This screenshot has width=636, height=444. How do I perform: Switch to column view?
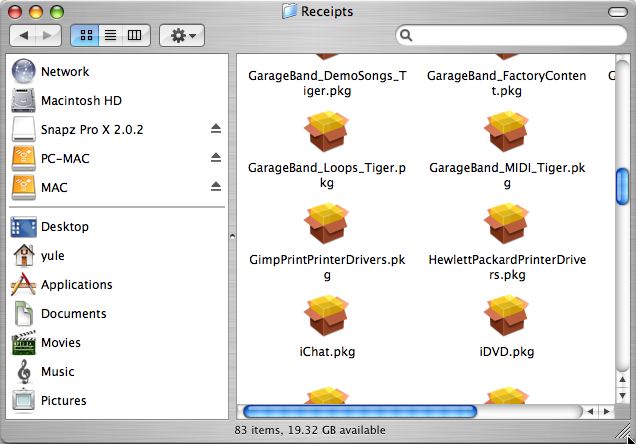(x=135, y=35)
